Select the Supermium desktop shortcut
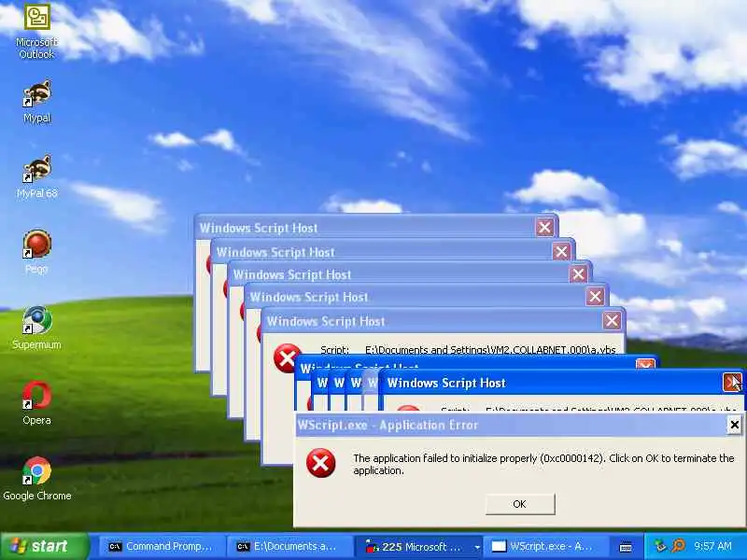 [x=36, y=328]
